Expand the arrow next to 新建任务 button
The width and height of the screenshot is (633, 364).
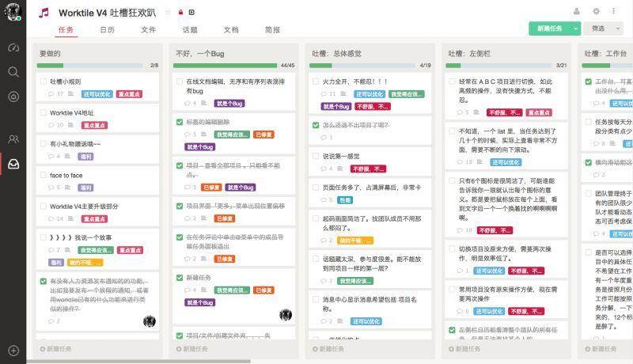tap(577, 28)
